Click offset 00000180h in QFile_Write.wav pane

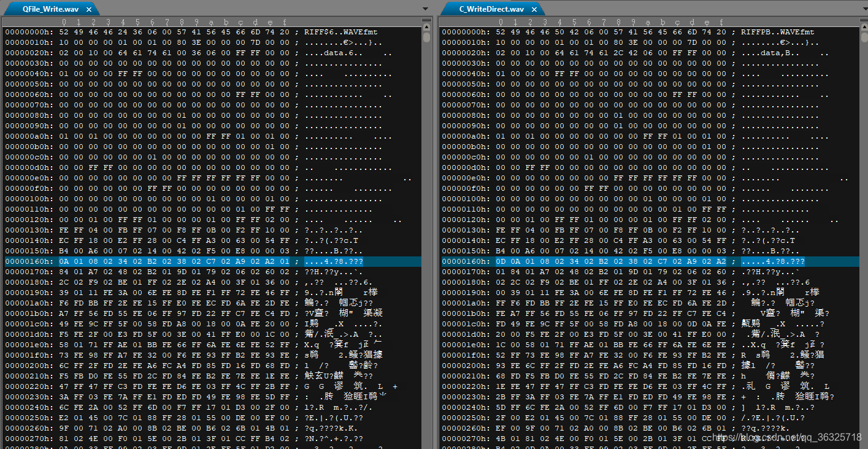pyautogui.click(x=29, y=282)
